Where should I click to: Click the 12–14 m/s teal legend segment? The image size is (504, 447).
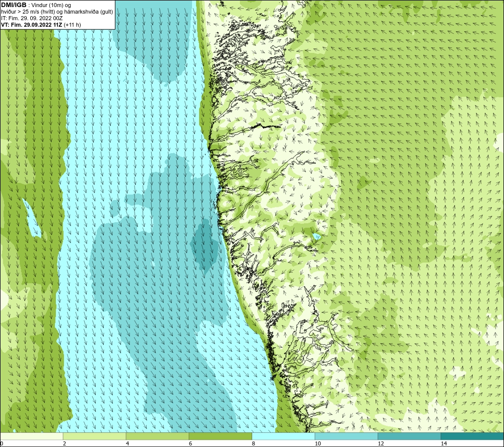tap(409, 436)
